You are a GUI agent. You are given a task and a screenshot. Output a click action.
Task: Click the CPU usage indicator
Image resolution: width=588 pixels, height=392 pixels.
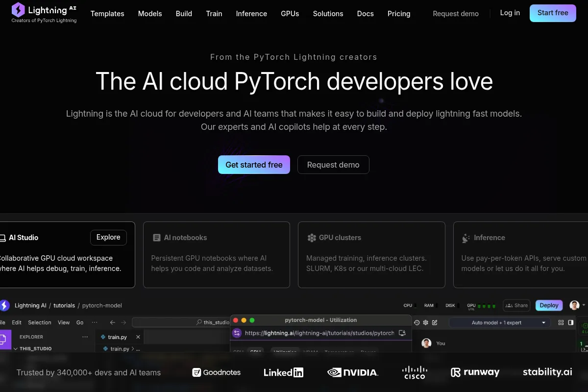[410, 305]
